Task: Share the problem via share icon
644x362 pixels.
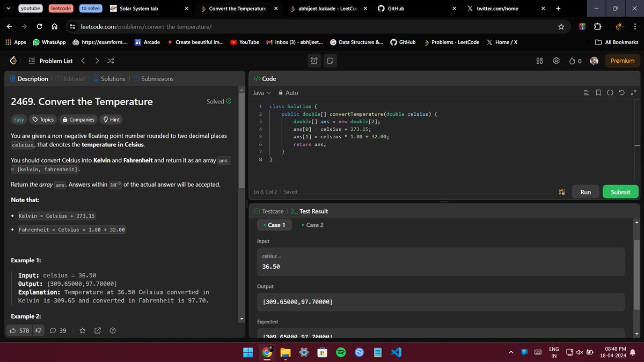Action: coord(98,330)
